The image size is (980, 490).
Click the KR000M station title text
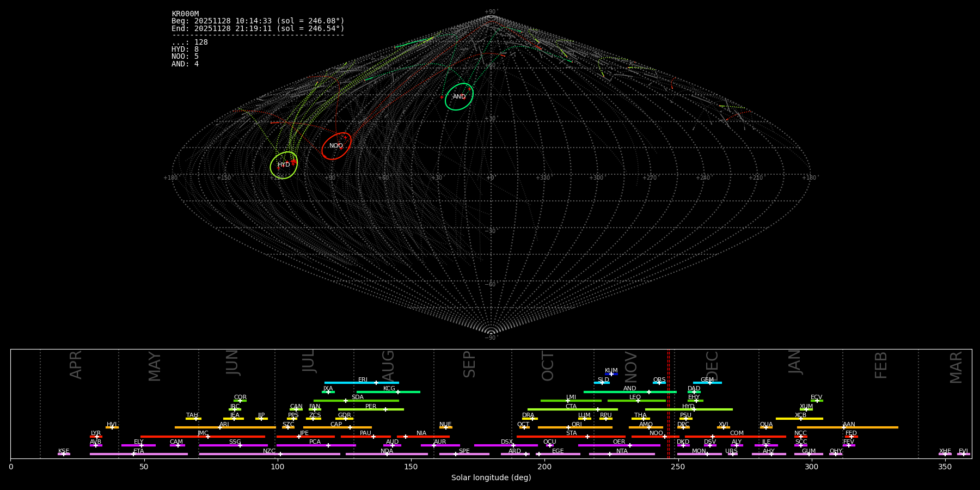185,14
